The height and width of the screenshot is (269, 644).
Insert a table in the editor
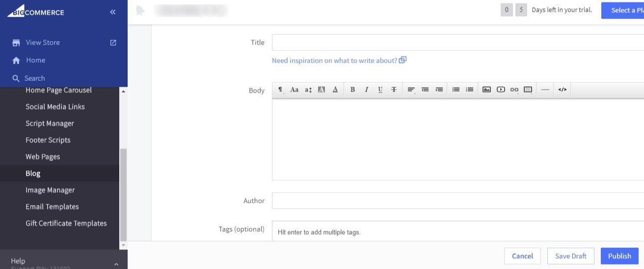pos(528,90)
